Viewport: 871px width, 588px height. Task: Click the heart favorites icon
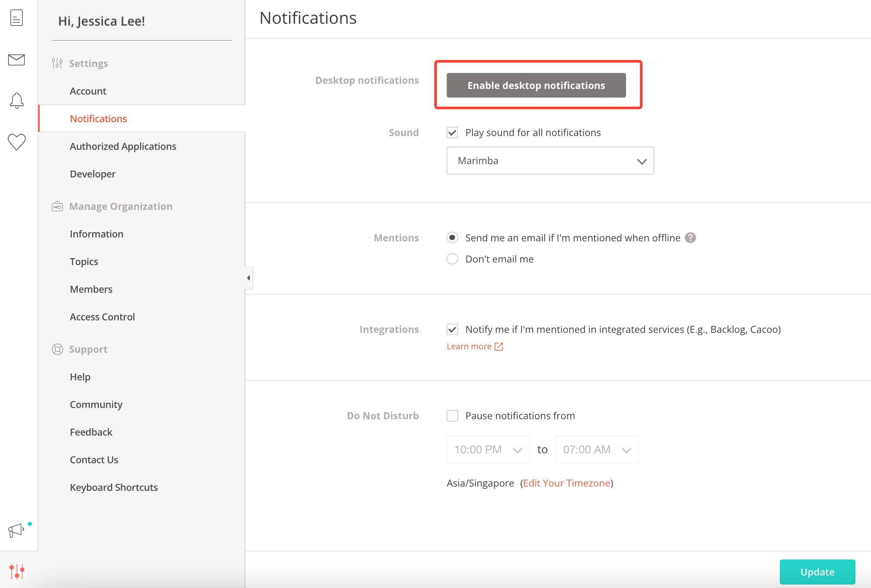(x=16, y=142)
